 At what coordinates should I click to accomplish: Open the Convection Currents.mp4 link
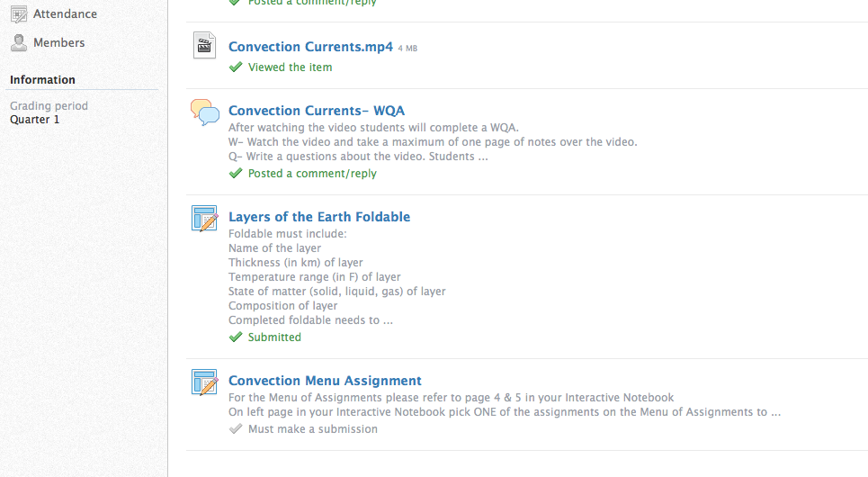coord(310,47)
